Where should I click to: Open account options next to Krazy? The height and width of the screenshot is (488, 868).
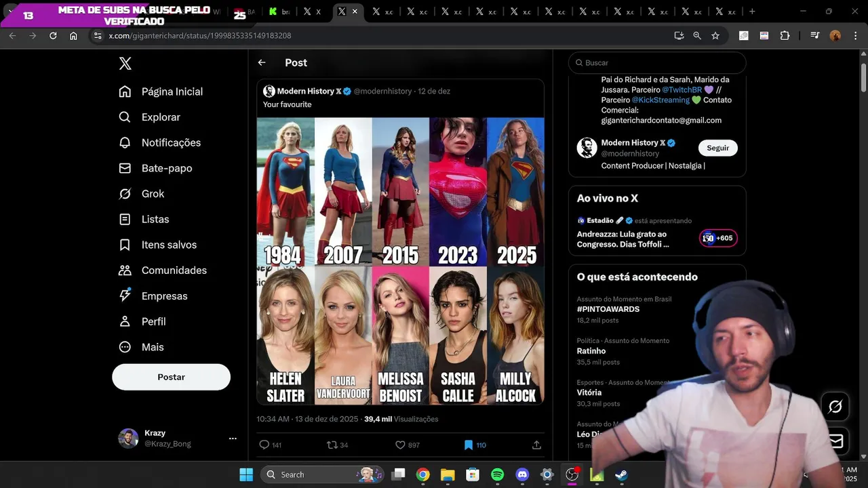tap(233, 439)
